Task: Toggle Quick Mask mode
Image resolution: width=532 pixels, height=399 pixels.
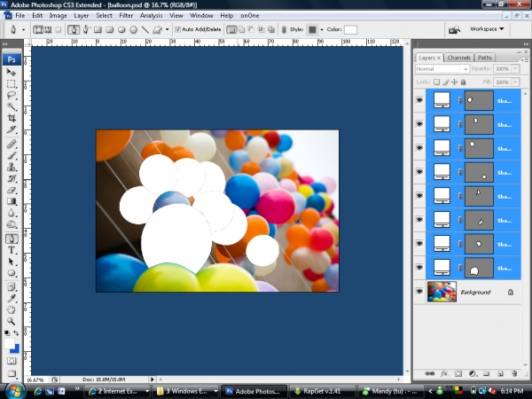Action: coord(12,361)
